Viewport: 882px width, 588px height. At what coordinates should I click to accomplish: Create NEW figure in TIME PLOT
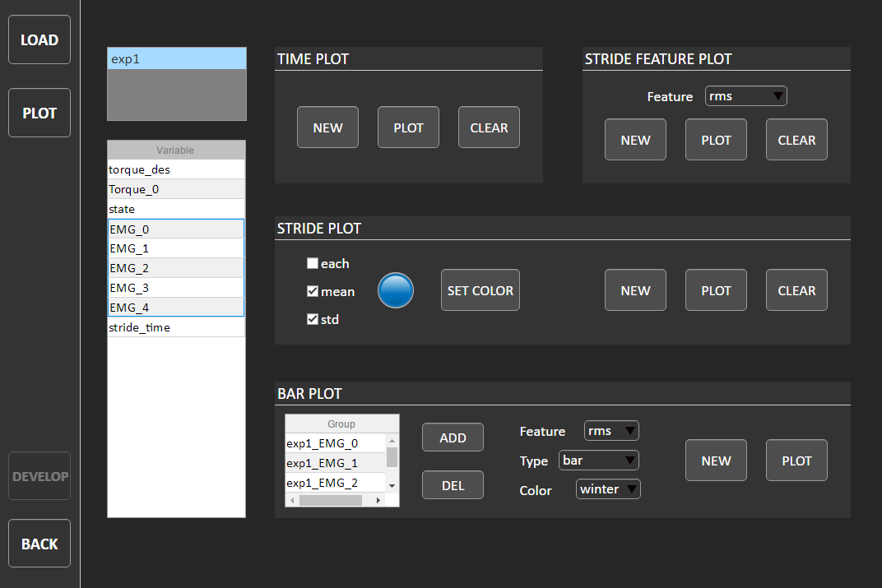(328, 127)
